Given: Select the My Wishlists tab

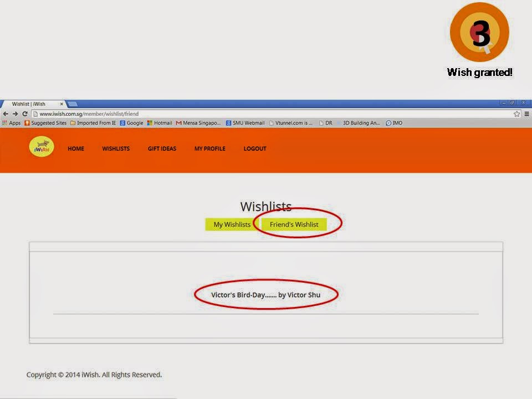Looking at the screenshot, I should (x=232, y=224).
